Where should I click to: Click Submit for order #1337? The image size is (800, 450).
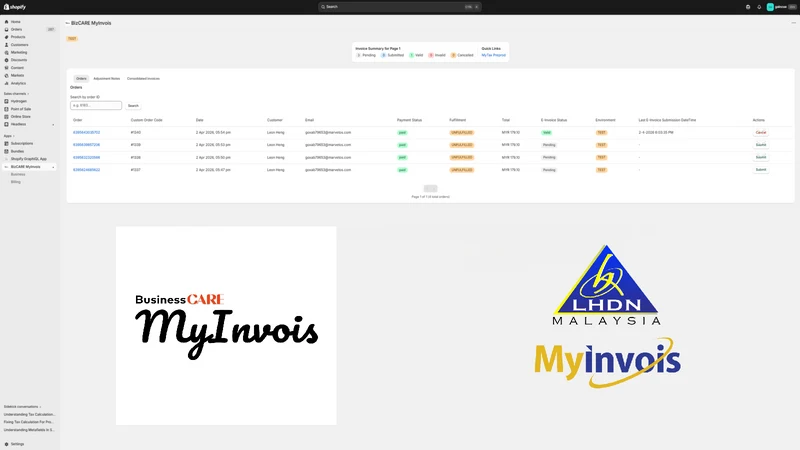pos(761,170)
